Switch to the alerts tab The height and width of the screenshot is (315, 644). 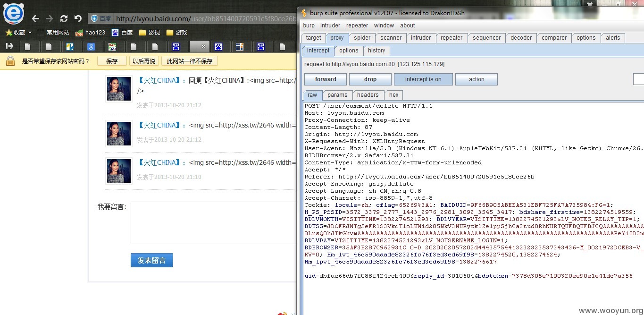tap(613, 38)
